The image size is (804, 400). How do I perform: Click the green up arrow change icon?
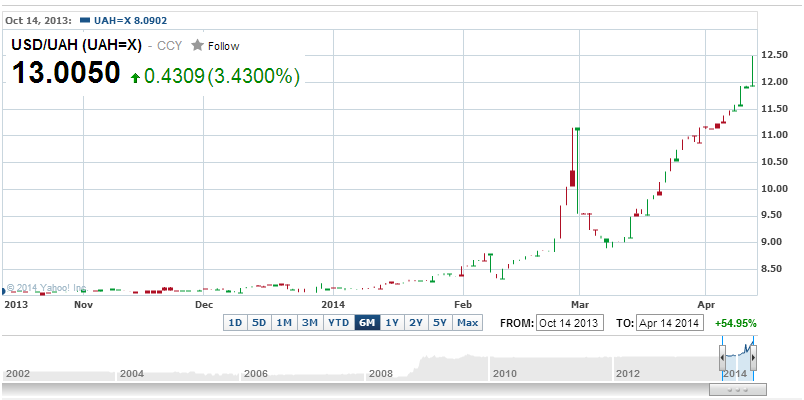pyautogui.click(x=135, y=78)
